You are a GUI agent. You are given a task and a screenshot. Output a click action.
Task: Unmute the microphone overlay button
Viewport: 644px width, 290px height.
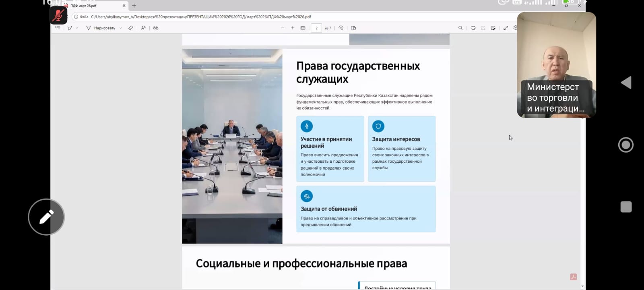(58, 15)
